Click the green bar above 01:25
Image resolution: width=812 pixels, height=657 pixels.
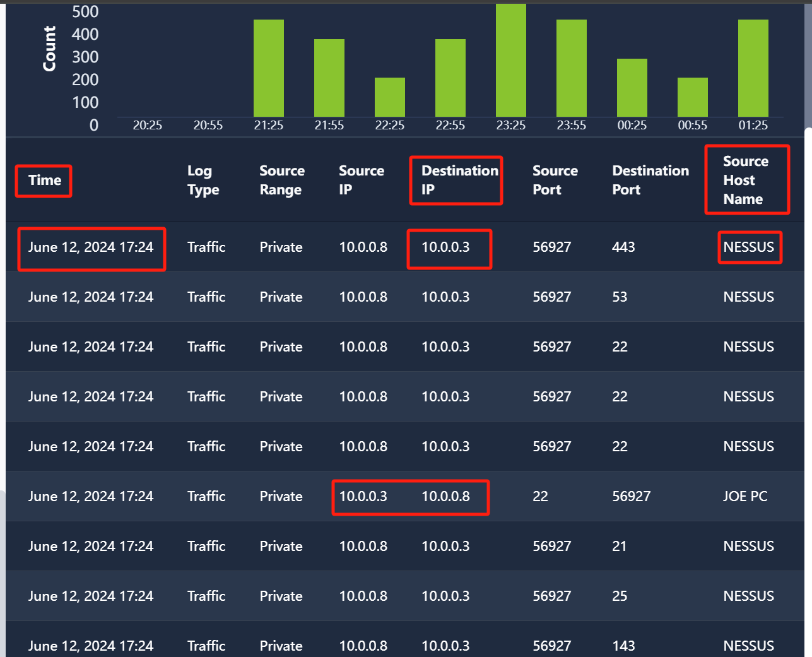click(x=753, y=68)
